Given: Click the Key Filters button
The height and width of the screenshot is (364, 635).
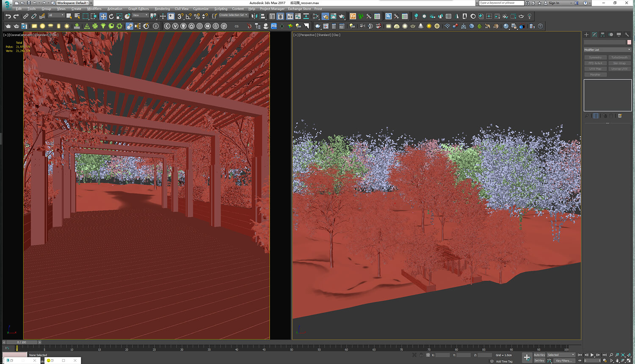Looking at the screenshot, I should (x=564, y=361).
